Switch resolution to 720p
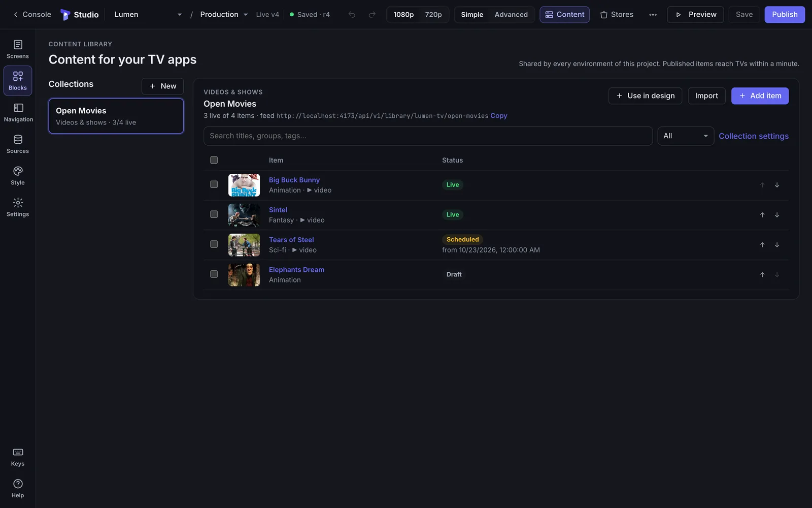The height and width of the screenshot is (508, 812). tap(433, 15)
